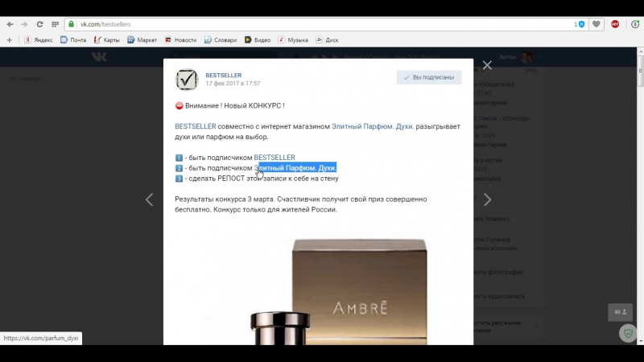Screen dimensions: 644x362
Task: Click text Результаты конкурса 3 марта
Action: point(225,199)
